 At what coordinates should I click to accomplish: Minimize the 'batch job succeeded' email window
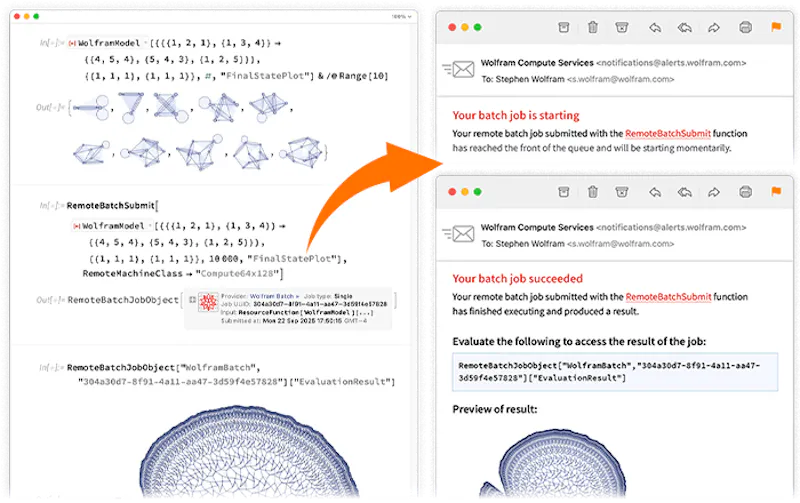tap(465, 192)
